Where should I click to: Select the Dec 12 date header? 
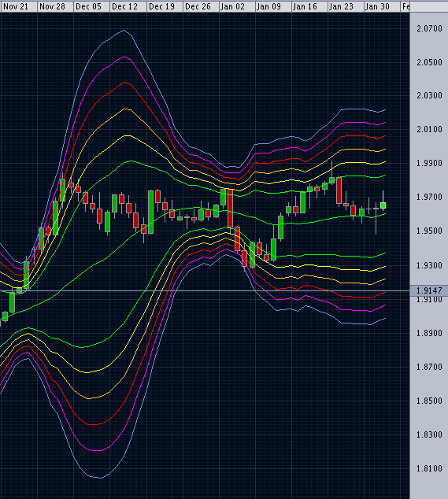click(x=125, y=6)
